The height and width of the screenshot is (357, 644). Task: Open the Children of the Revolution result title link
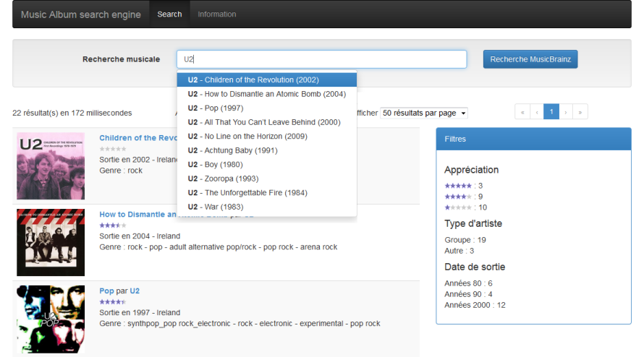click(138, 138)
